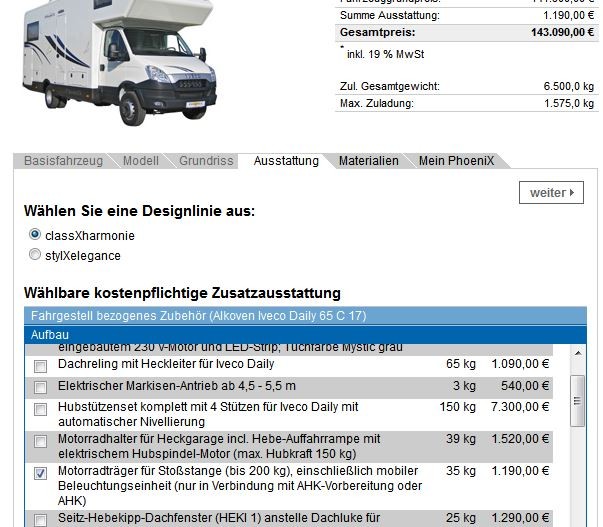Enable Dachreling mit Heckleiter option
603x527 pixels.
41,367
